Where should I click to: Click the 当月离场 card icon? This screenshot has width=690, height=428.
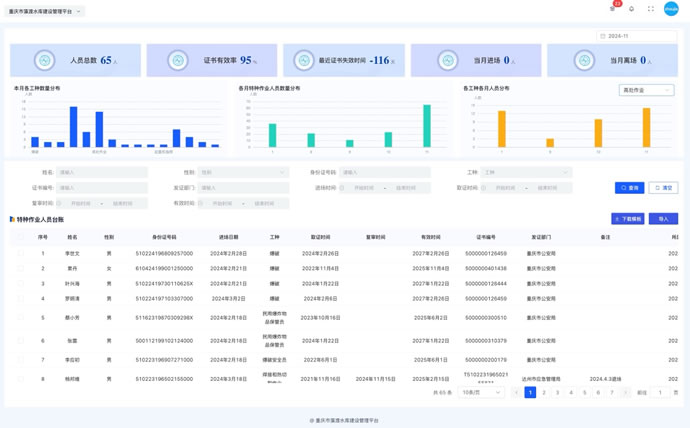coord(585,61)
